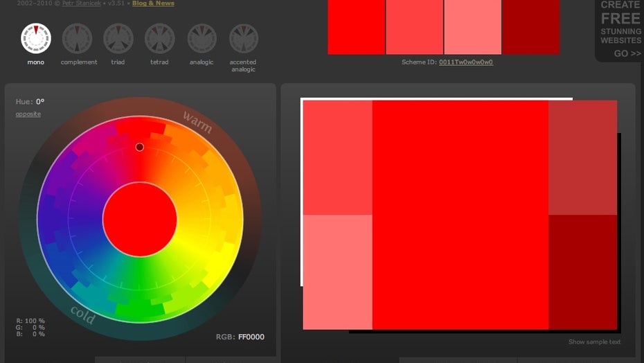
Task: Select the pure red swatch in the top palette
Action: pos(357,27)
